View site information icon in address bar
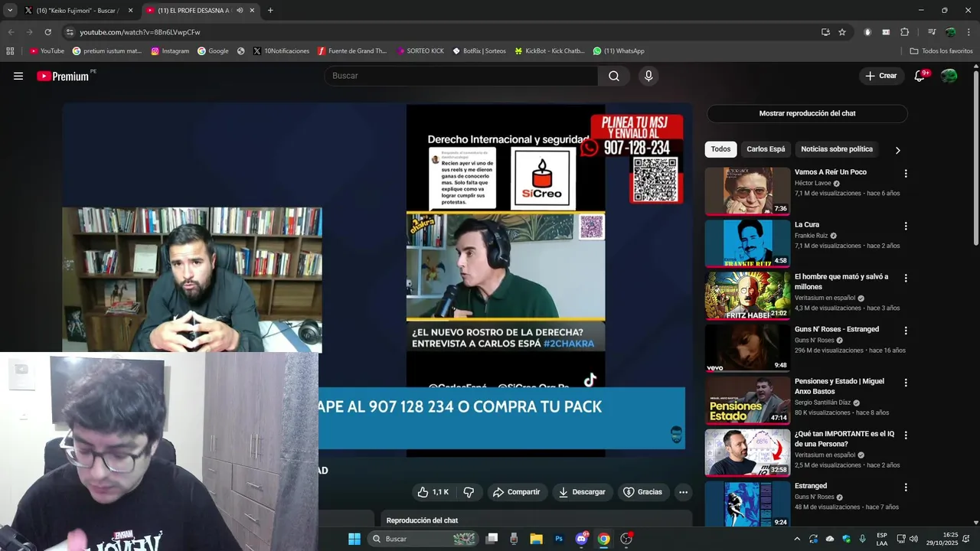Viewport: 980px width, 551px height. tap(70, 32)
